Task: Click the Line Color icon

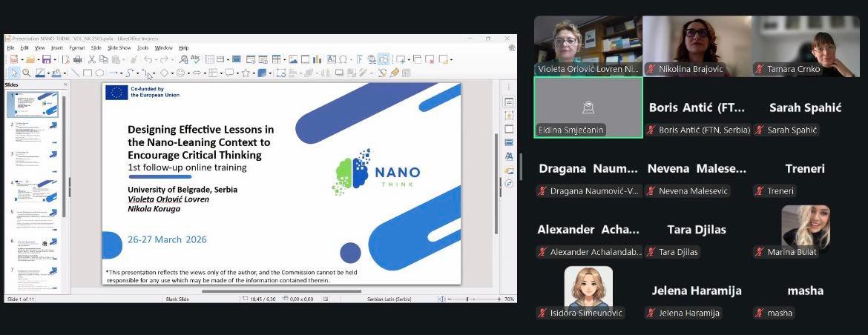Action: [x=40, y=73]
